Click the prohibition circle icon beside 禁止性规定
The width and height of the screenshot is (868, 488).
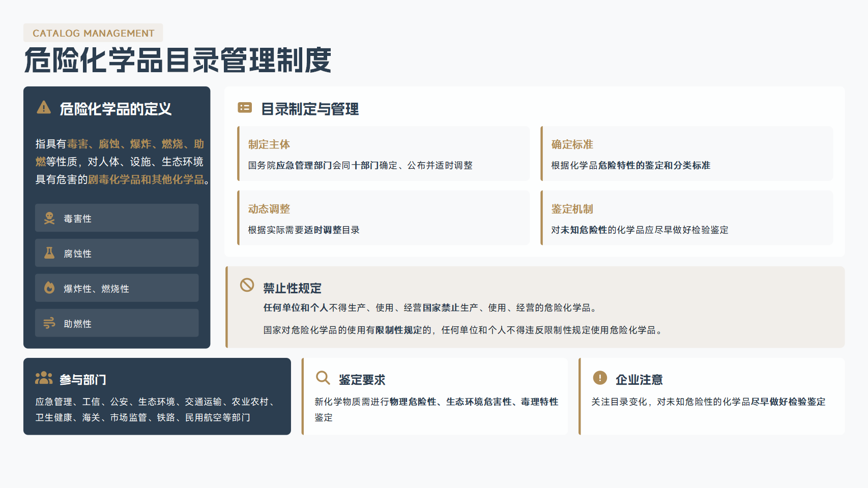coord(247,285)
